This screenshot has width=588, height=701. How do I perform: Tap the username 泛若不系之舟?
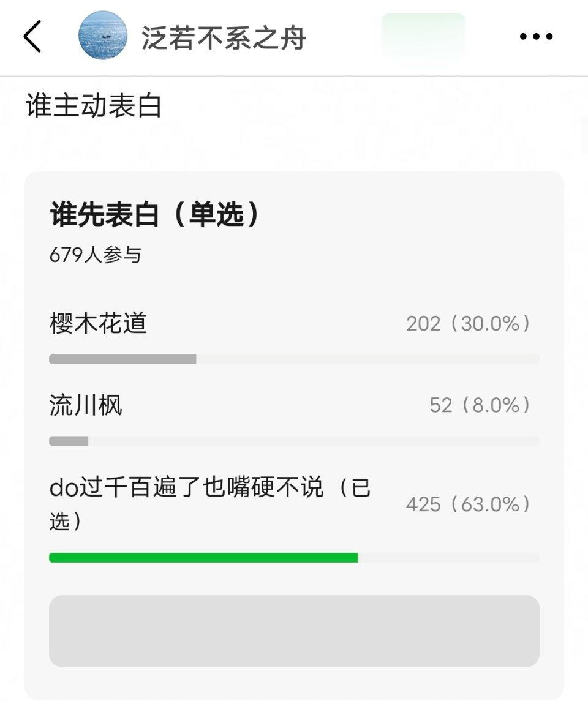[x=224, y=37]
